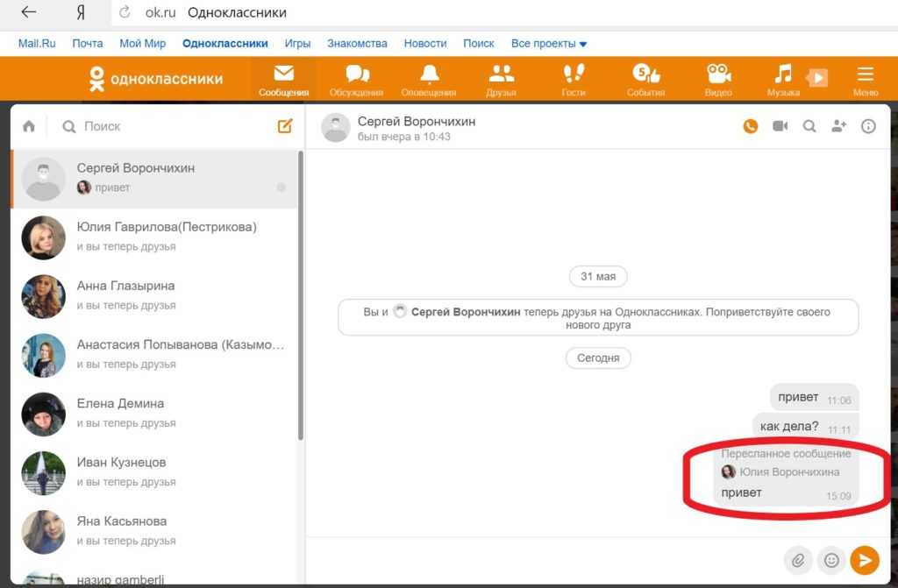Open Оповещения bell icon
This screenshot has height=588, width=898.
click(429, 79)
